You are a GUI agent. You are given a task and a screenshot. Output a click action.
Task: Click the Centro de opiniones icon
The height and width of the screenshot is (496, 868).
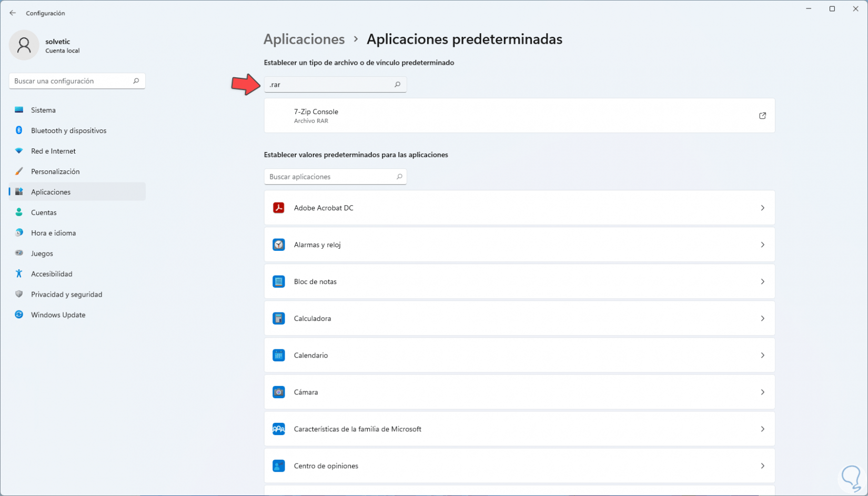[279, 465]
